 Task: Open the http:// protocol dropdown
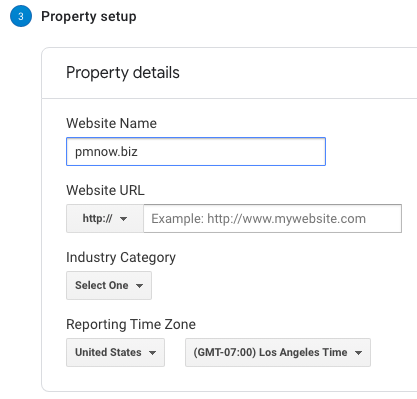[x=105, y=219]
